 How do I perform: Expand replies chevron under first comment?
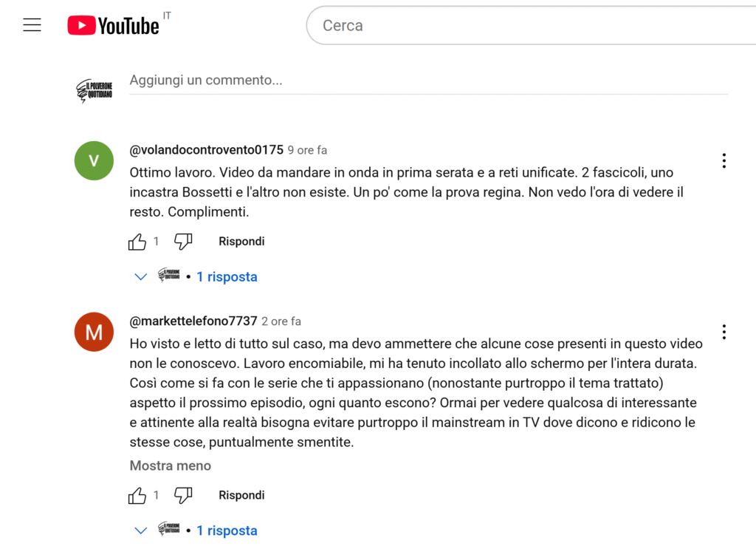[x=140, y=277]
